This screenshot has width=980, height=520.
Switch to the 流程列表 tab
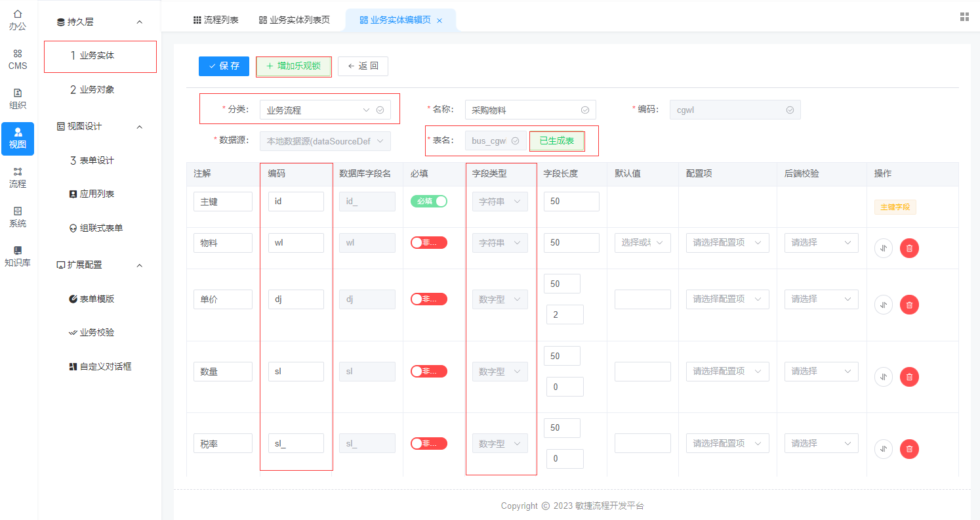215,20
